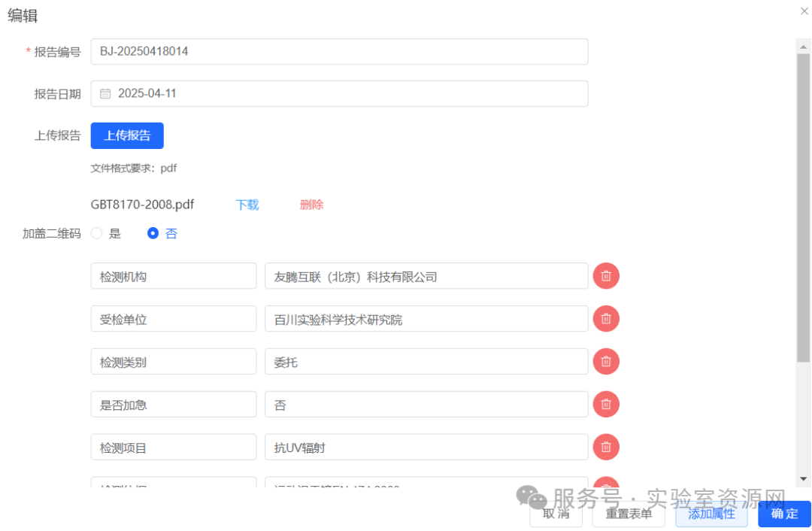812x531 pixels.
Task: Click the vertical scrollbar thumb
Action: tap(803, 208)
